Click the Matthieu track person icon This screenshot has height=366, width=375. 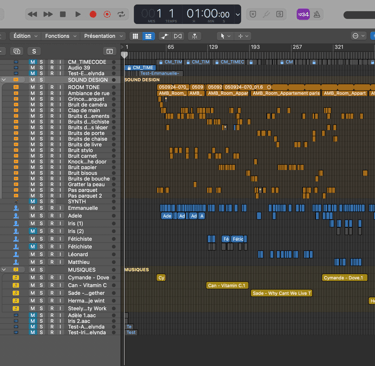point(16,262)
